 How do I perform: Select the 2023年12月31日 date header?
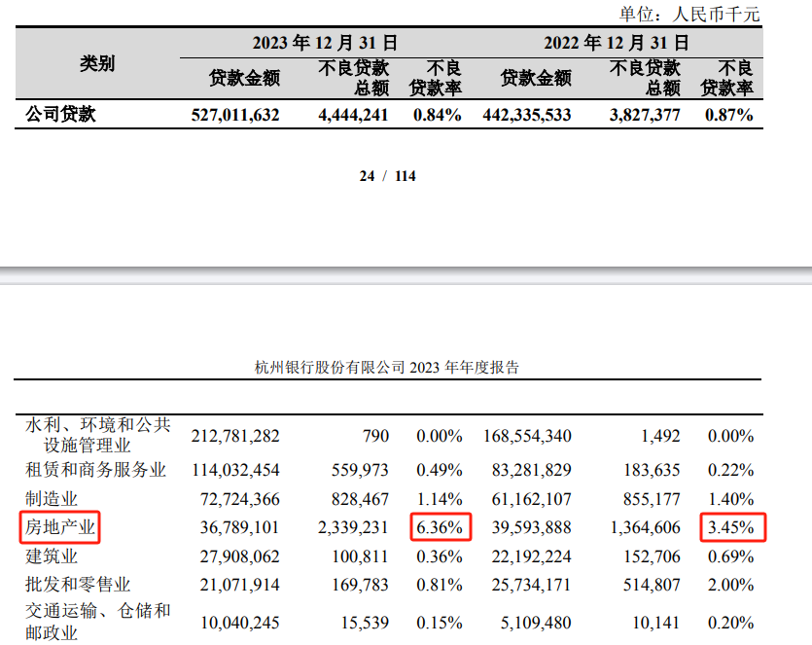pos(326,43)
